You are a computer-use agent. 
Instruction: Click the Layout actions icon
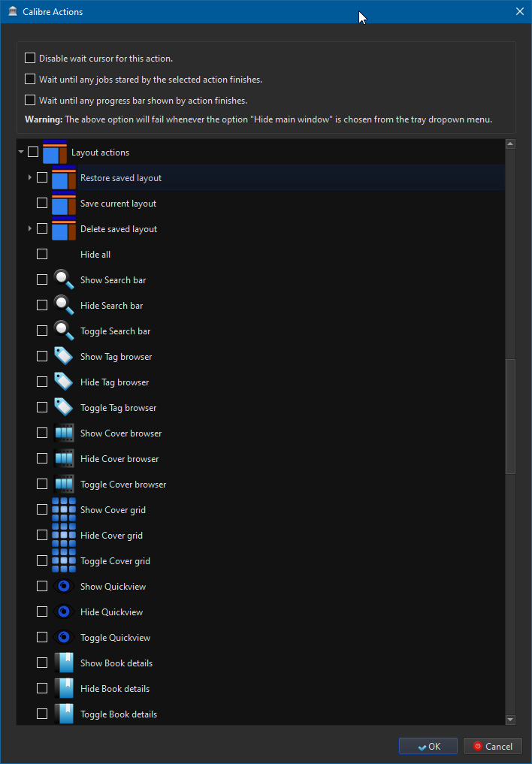55,152
